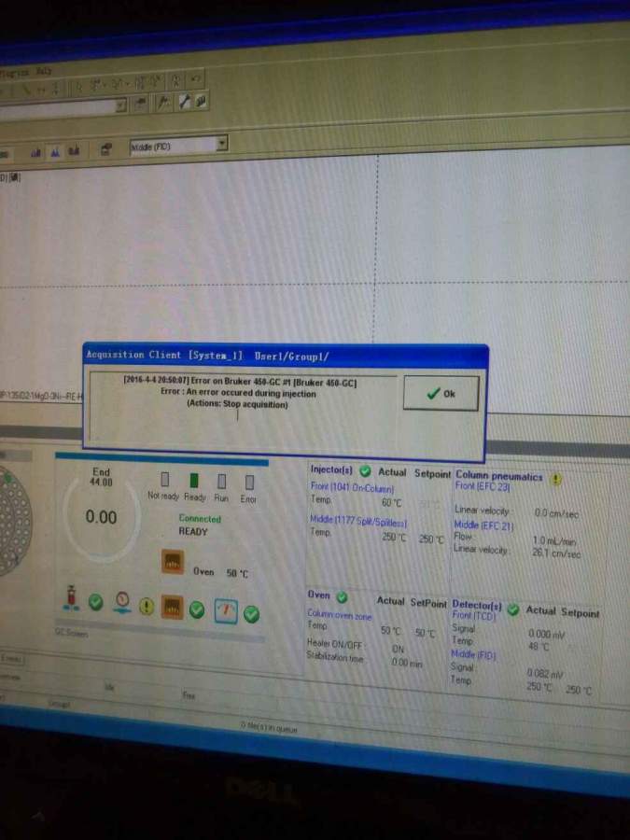
Task: Click the green Connected status text
Action: 200,519
